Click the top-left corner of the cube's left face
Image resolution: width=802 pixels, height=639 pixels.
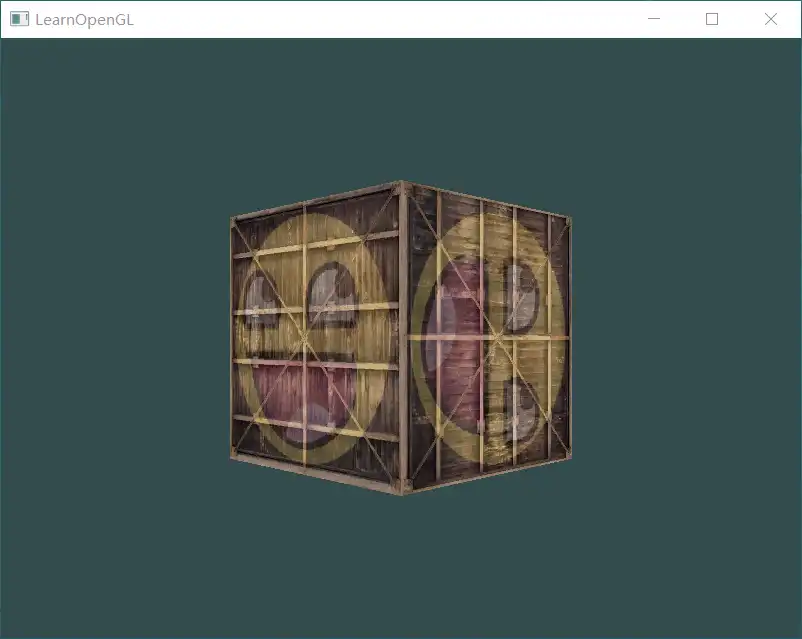pyautogui.click(x=233, y=219)
